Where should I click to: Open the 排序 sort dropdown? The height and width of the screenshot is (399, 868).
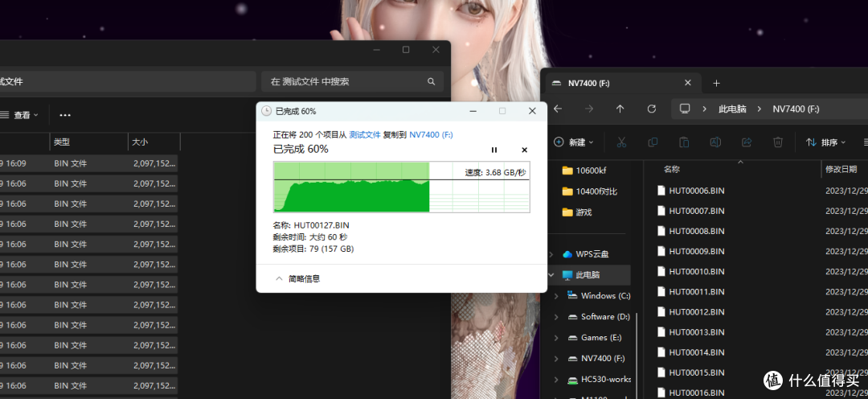[826, 142]
